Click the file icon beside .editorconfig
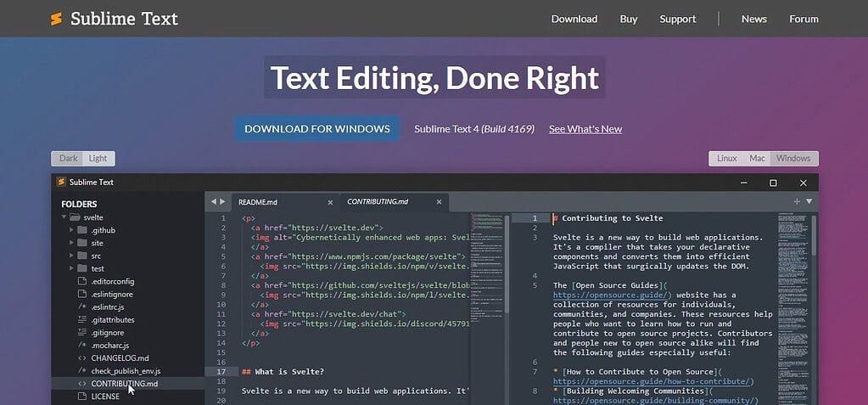This screenshot has height=405, width=868. 82,281
